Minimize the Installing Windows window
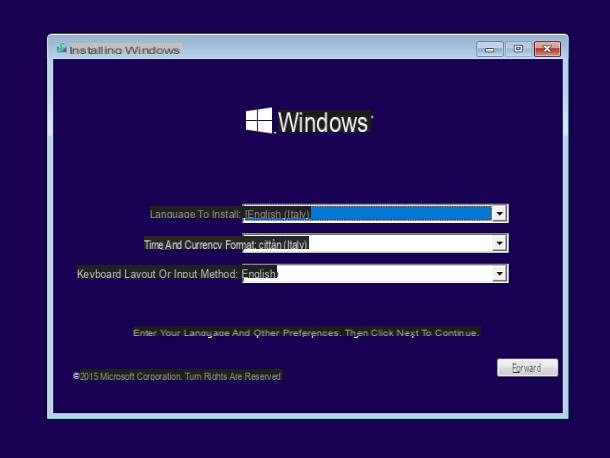The height and width of the screenshot is (458, 610). pyautogui.click(x=489, y=49)
